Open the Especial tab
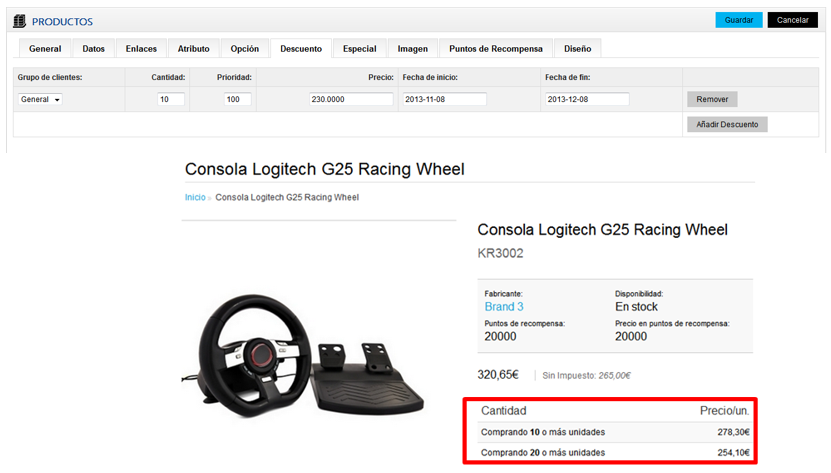 point(359,49)
